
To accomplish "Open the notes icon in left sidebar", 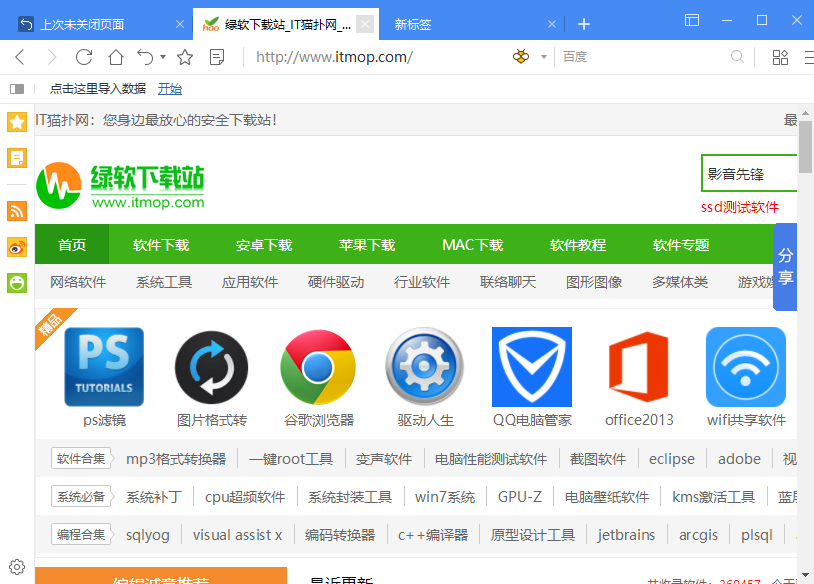I will pos(17,158).
